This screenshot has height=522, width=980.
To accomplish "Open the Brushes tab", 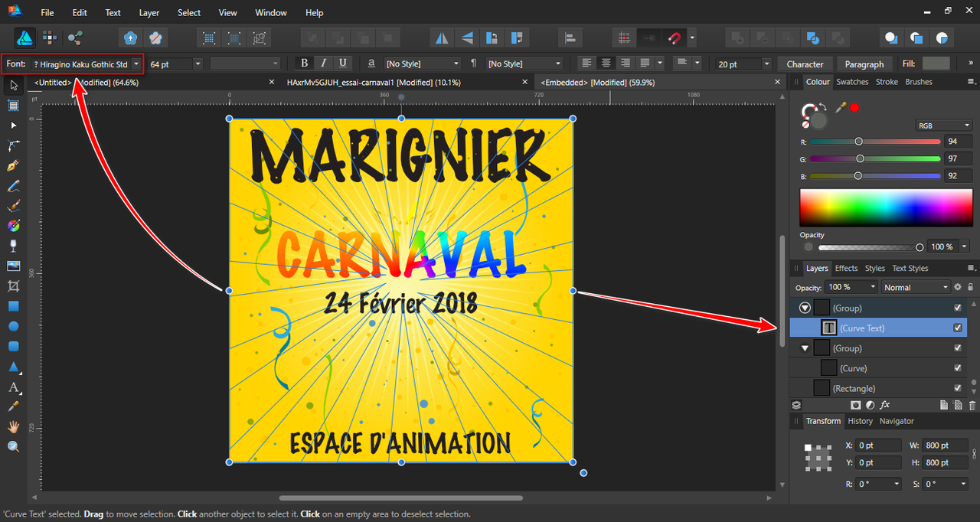I will pos(919,82).
